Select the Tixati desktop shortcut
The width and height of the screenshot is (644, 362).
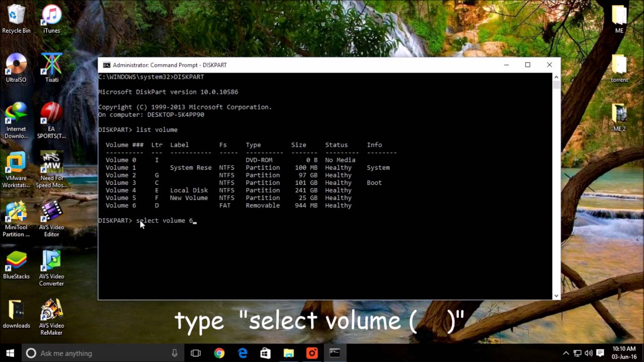(x=51, y=68)
